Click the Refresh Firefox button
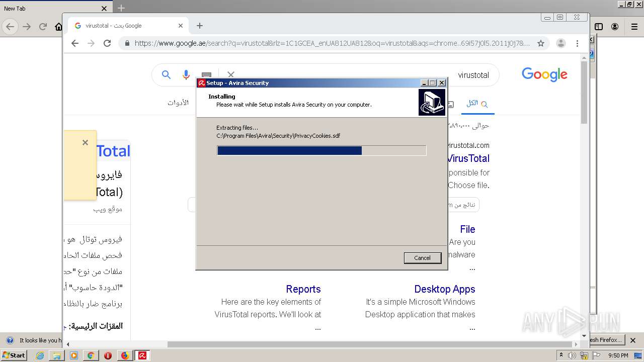The image size is (644, 362). pyautogui.click(x=606, y=340)
